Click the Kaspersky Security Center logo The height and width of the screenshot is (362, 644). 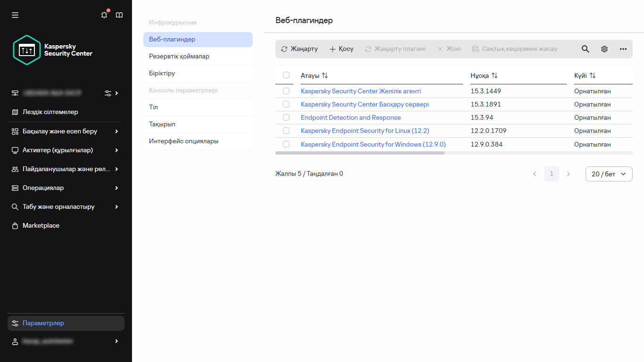click(53, 50)
